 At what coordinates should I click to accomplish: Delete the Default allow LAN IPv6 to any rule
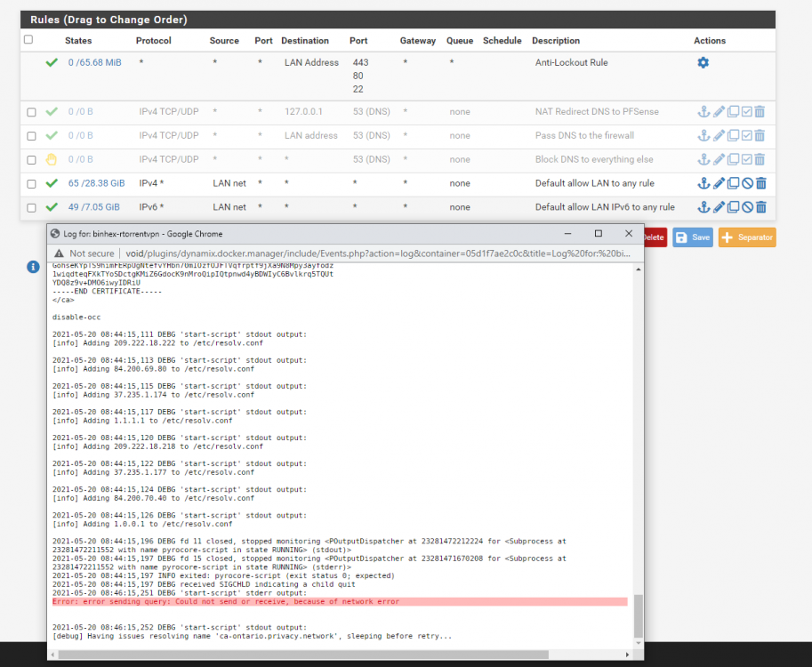click(x=760, y=207)
